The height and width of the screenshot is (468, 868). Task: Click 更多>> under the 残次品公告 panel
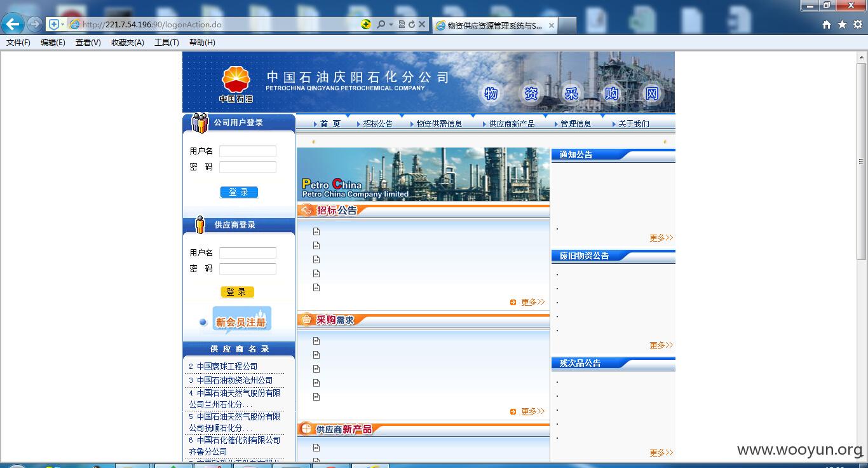point(661,453)
